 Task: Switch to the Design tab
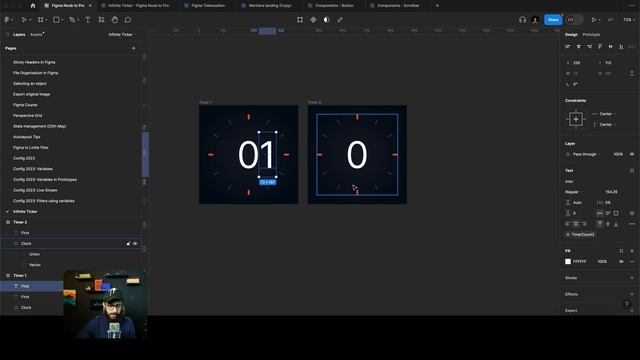[x=571, y=35]
